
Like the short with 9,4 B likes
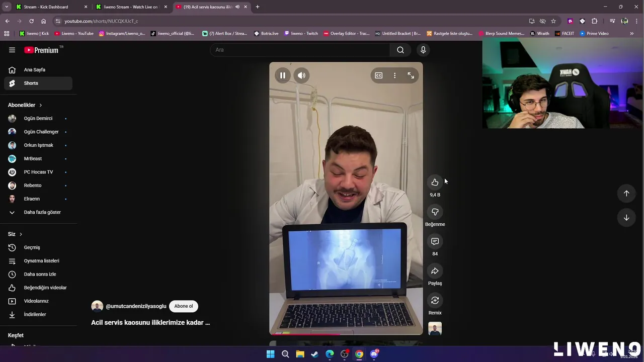(x=435, y=182)
